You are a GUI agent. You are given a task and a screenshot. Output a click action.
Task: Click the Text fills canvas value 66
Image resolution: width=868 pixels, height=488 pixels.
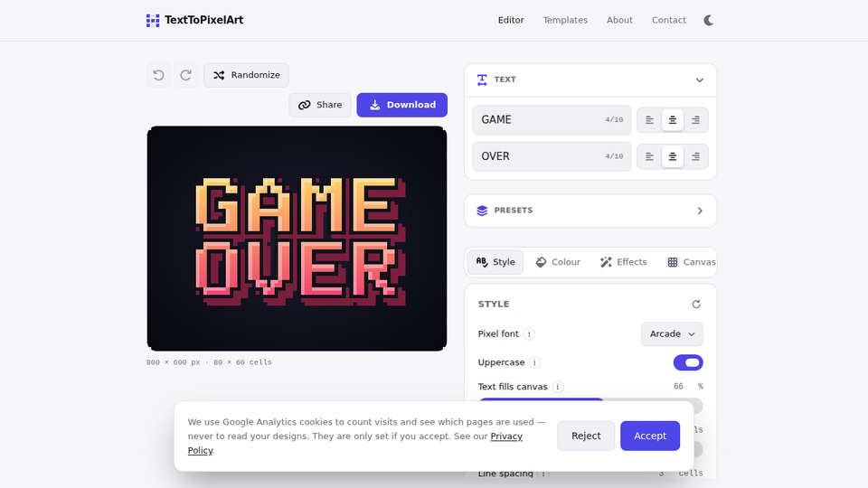[x=678, y=387]
